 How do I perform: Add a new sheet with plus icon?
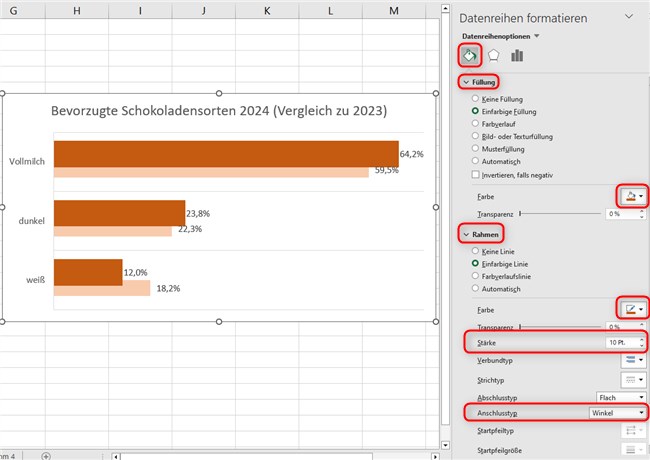click(46, 455)
